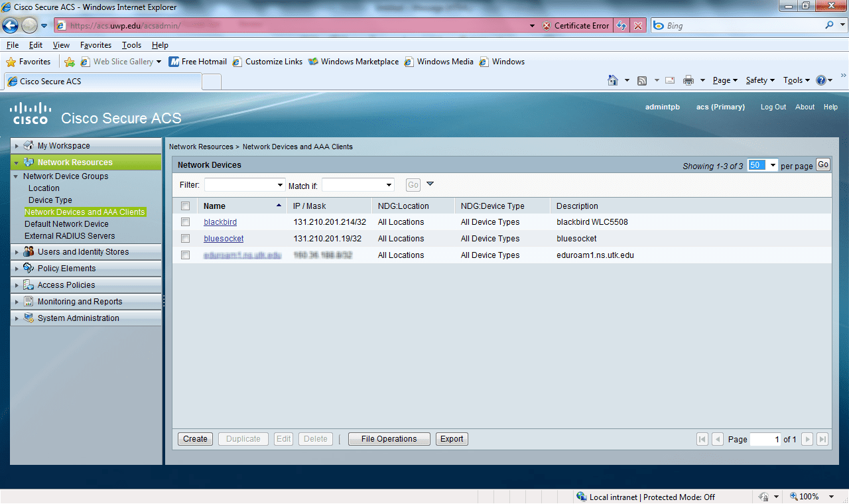Check the blackbird row checkbox
Viewport: 849px width, 504px height.
[186, 222]
